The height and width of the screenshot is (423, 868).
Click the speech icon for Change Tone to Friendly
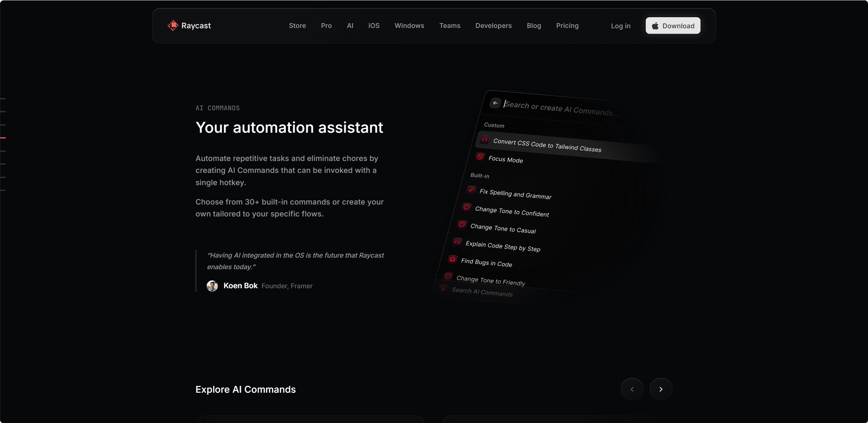point(448,276)
